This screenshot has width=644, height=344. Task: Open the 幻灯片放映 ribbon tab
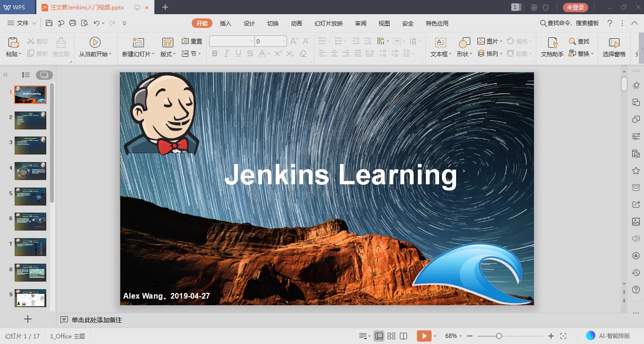[x=328, y=23]
